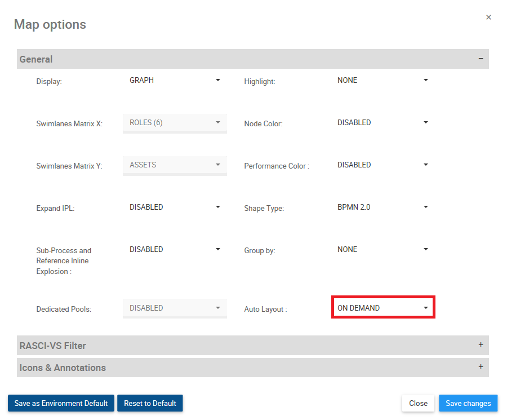
Task: Click the Dedicated Pools dropdown
Action: point(175,308)
